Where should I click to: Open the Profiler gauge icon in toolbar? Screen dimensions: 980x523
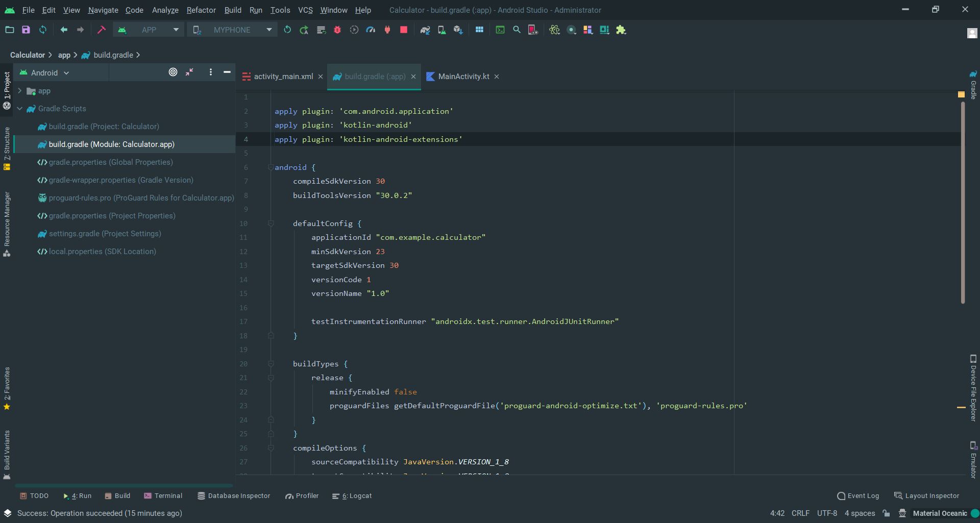[x=371, y=30]
